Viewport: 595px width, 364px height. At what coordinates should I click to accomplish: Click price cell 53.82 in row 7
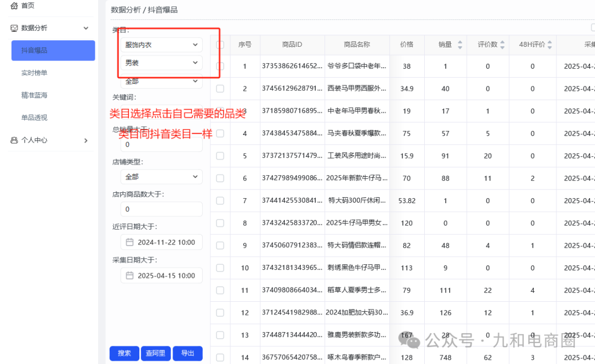click(407, 200)
